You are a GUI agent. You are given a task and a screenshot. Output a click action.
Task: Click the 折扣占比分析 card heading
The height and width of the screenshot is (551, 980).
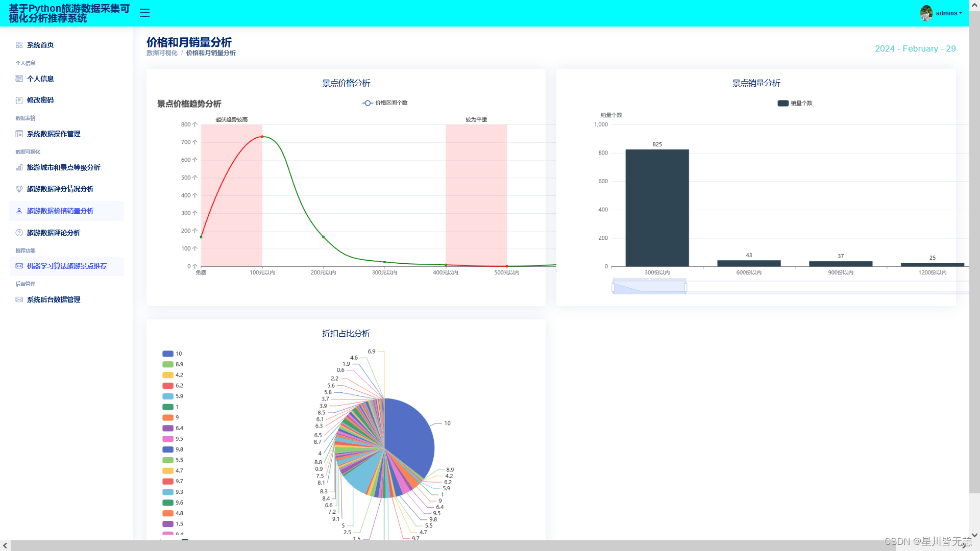(346, 334)
